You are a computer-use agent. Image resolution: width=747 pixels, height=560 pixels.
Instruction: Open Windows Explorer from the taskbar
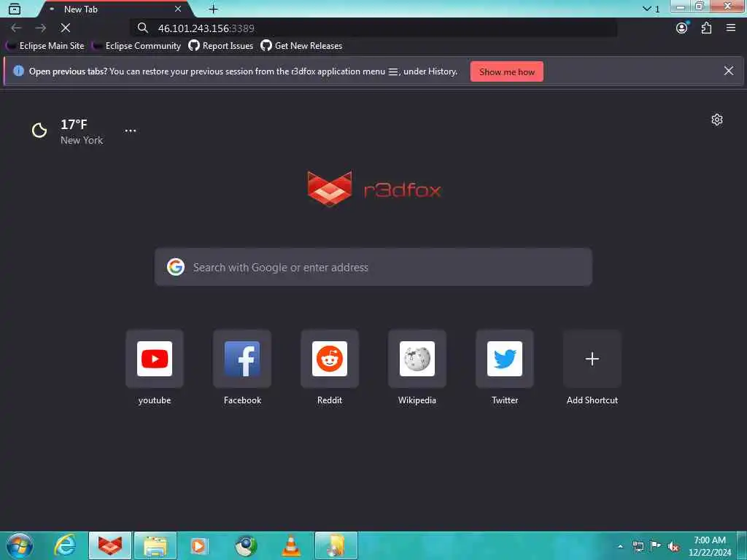pos(155,545)
